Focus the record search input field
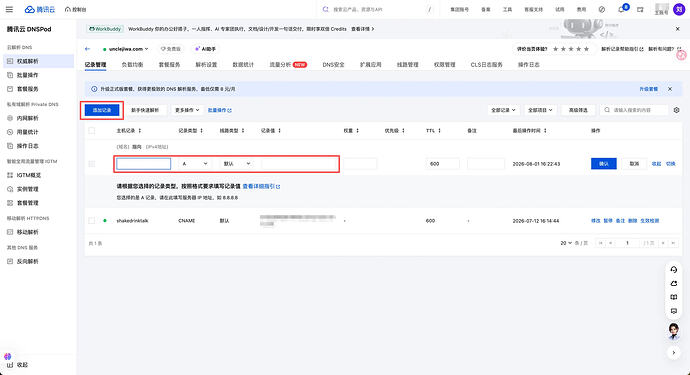 coord(634,110)
